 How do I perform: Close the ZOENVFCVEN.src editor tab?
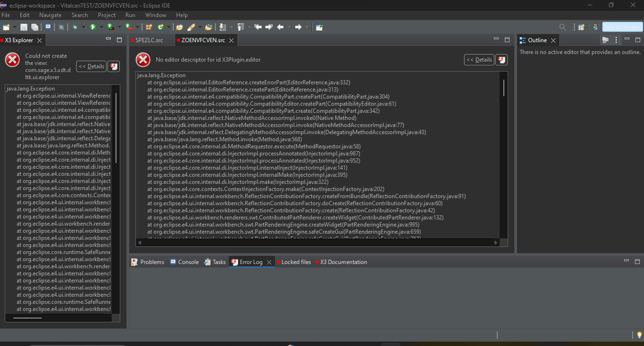231,41
